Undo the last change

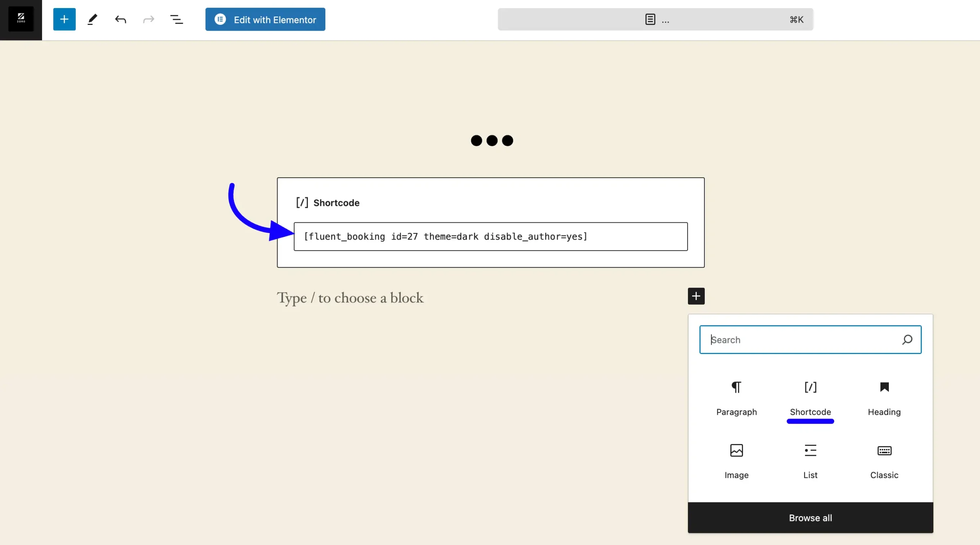point(120,19)
